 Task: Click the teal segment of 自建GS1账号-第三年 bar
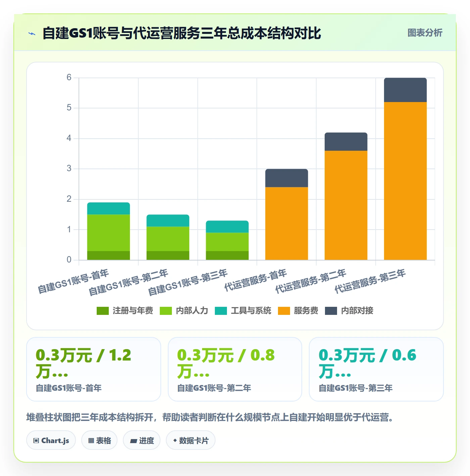point(227,227)
